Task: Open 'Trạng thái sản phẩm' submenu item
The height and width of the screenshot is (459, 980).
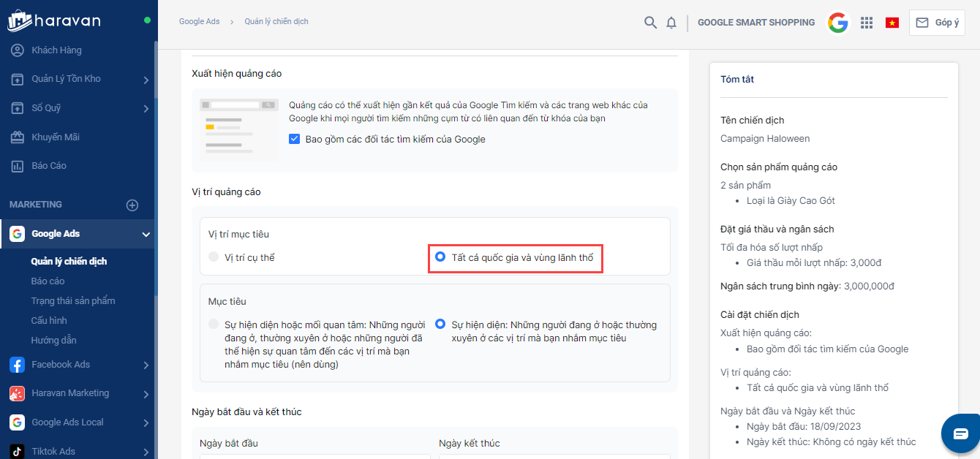Action: coord(72,301)
